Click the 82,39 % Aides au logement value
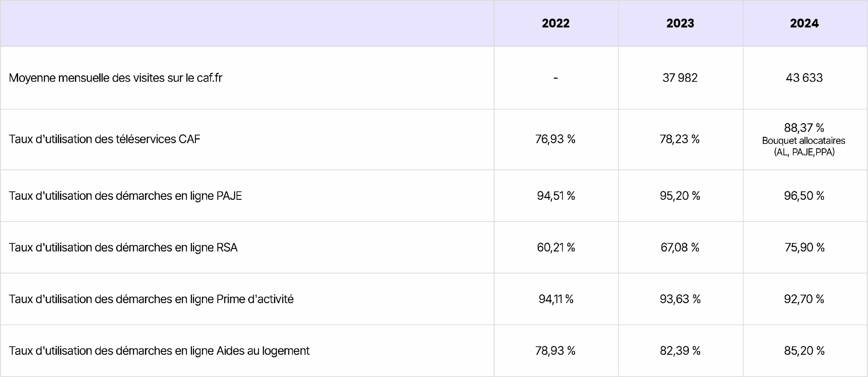Image resolution: width=868 pixels, height=377 pixels. pos(680,351)
